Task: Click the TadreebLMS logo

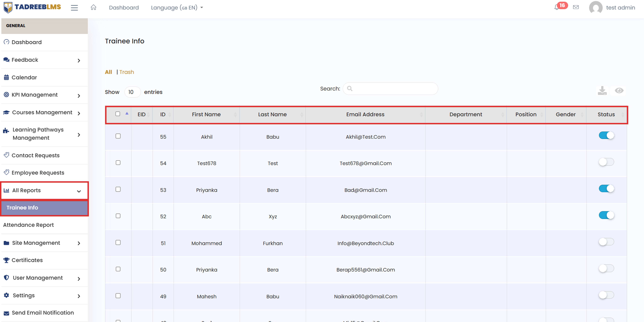Action: point(32,7)
